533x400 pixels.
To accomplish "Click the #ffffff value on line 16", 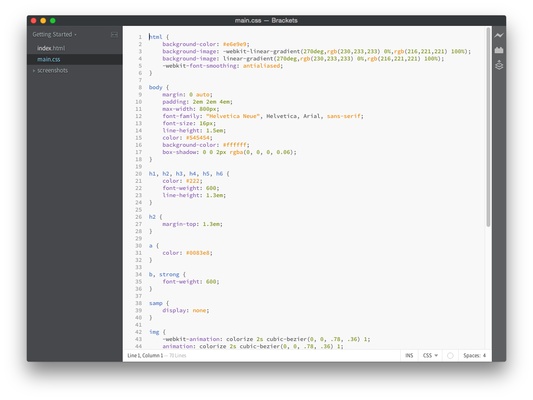I will coord(235,145).
